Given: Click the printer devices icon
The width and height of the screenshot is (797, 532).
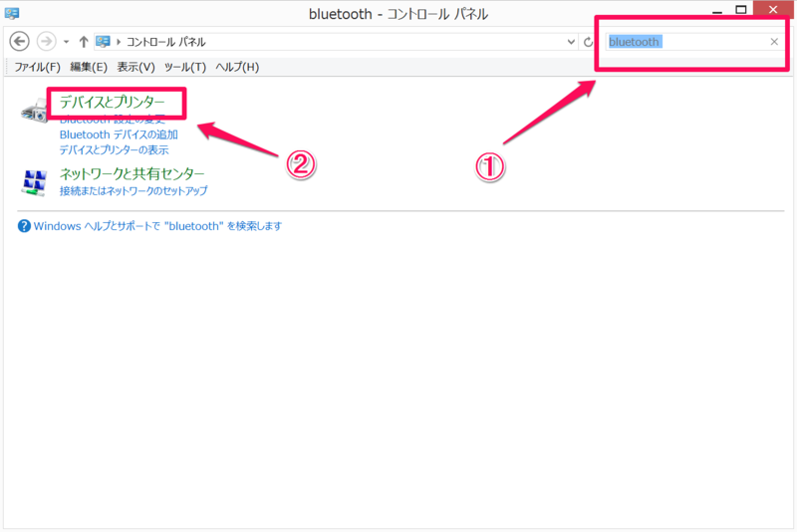Looking at the screenshot, I should pos(34,112).
